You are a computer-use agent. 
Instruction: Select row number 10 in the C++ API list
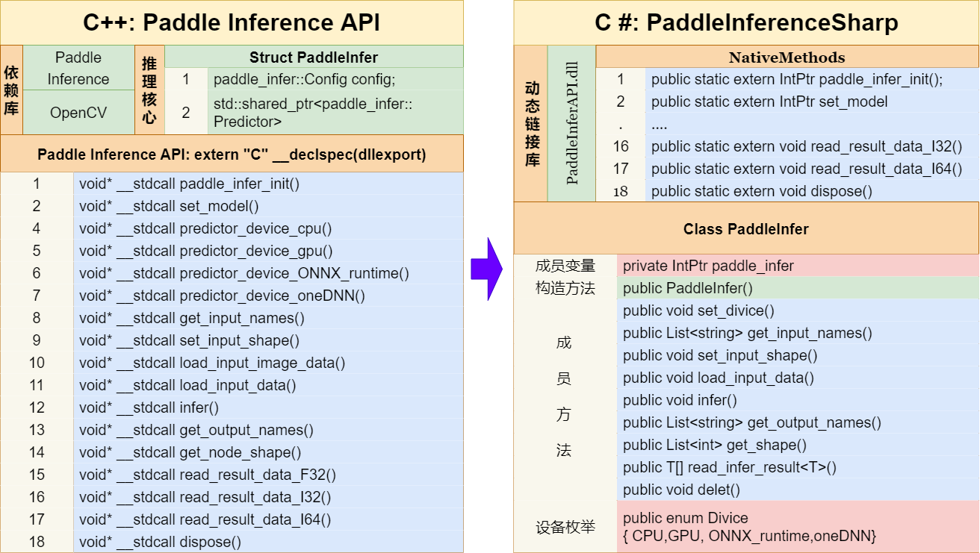click(x=37, y=363)
